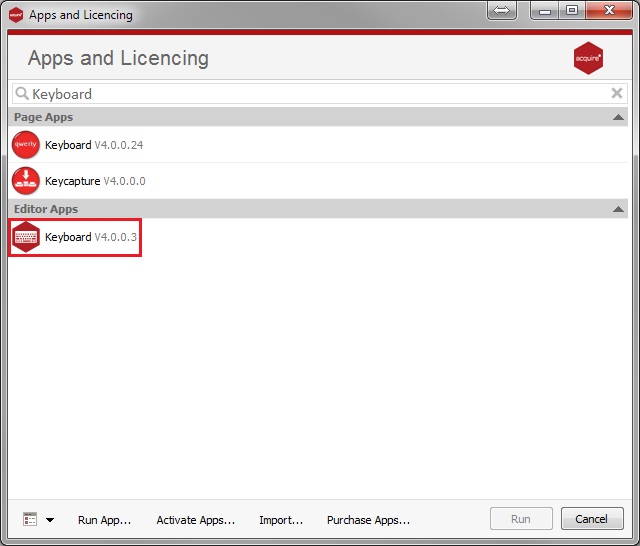
Task: Click the Page Apps section header label
Action: (x=44, y=117)
